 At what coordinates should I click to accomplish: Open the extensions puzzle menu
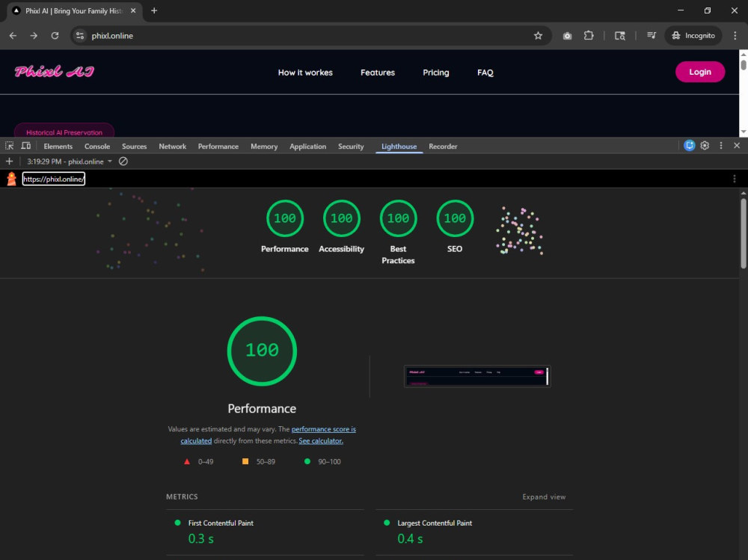[x=589, y=36]
